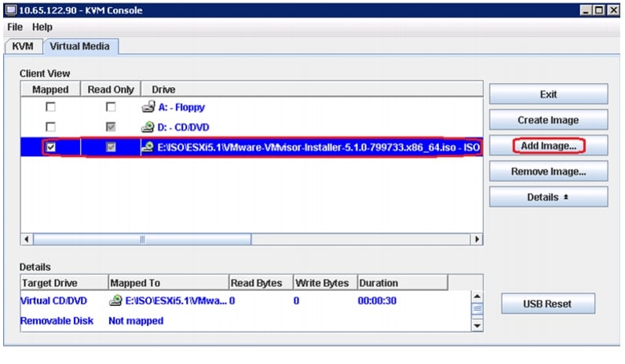The width and height of the screenshot is (625, 364).
Task: Uncheck Mapped box for ESXi ISO image
Action: (x=50, y=147)
